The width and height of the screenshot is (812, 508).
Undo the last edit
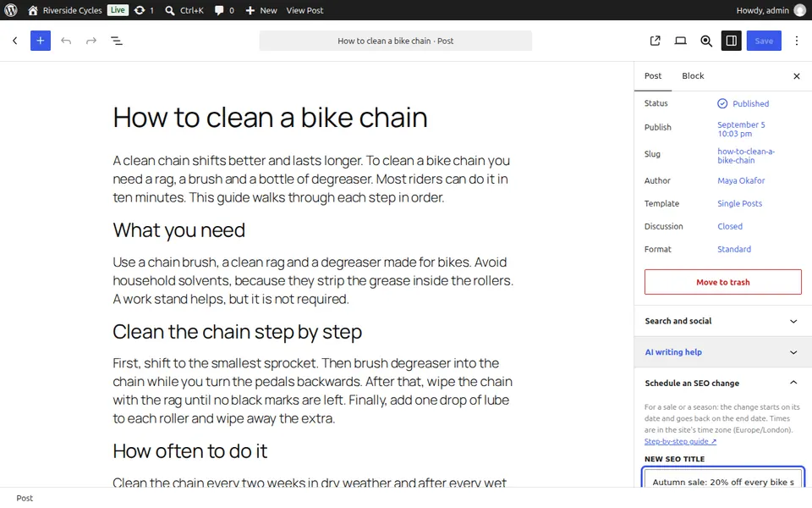tap(66, 41)
